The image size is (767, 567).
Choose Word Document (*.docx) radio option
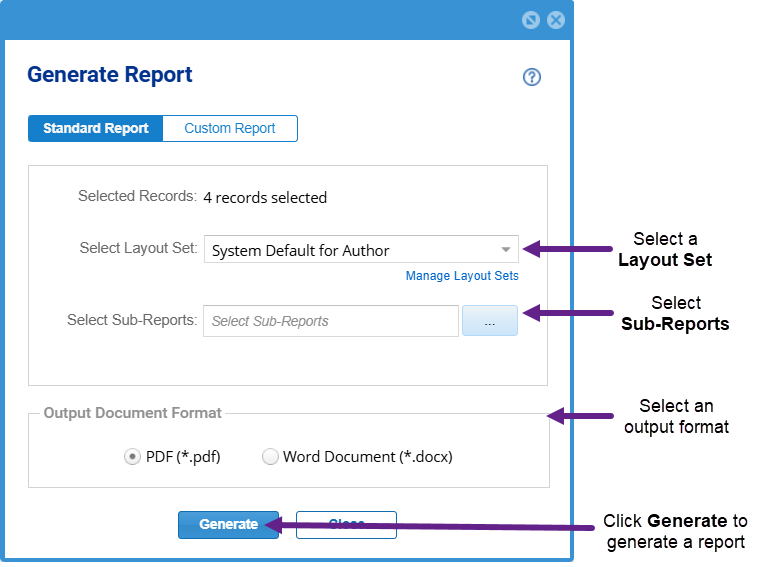(x=270, y=457)
